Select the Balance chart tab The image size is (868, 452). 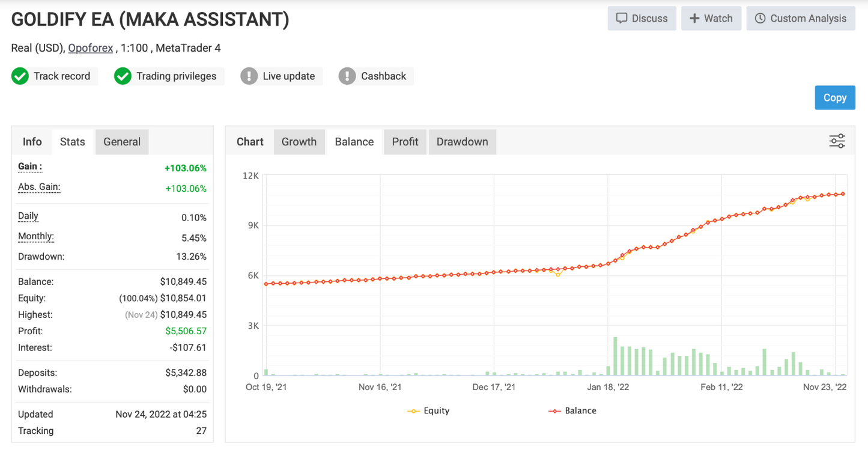tap(354, 142)
